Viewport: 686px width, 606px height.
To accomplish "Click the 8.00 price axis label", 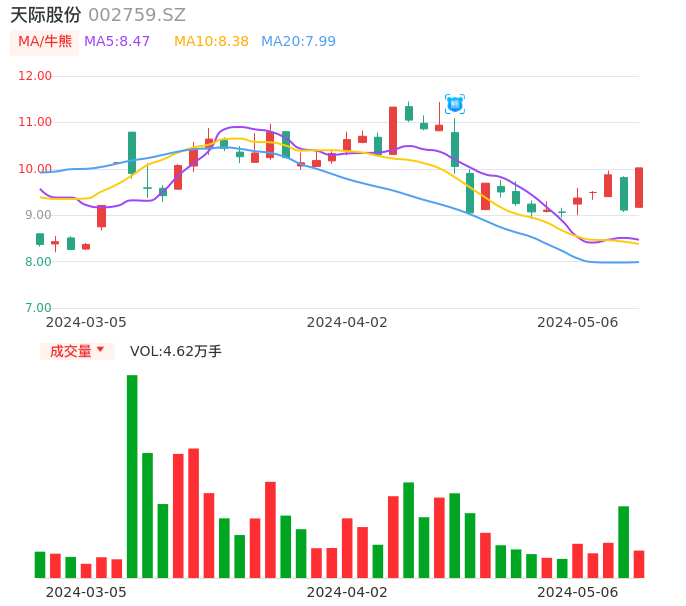I will tap(38, 262).
